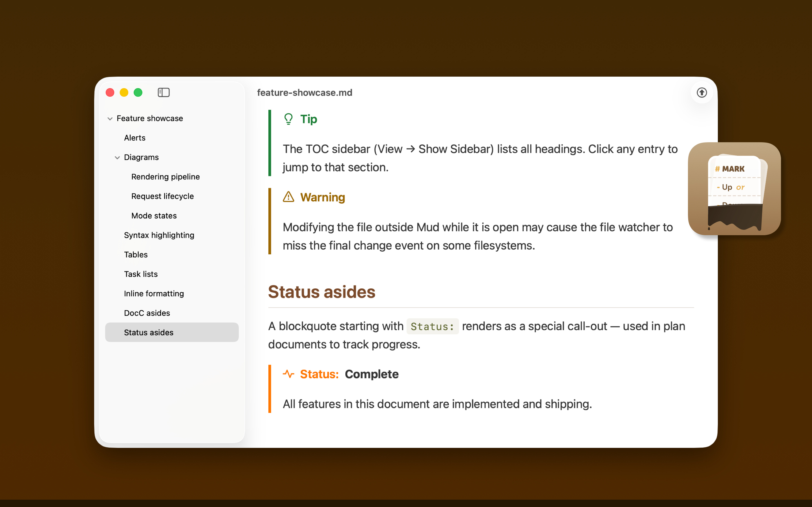Click the warning triangle icon in the Warning aside
Screen dimensions: 812x507
[288, 197]
